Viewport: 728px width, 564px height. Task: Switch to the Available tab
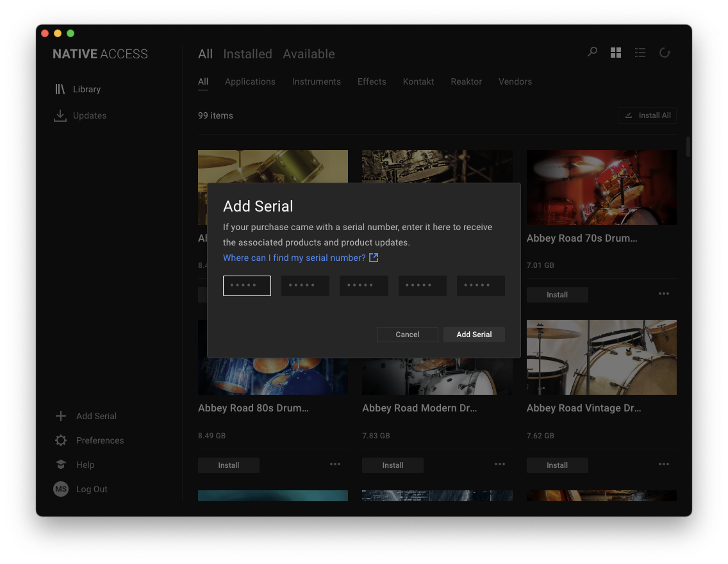coord(309,54)
